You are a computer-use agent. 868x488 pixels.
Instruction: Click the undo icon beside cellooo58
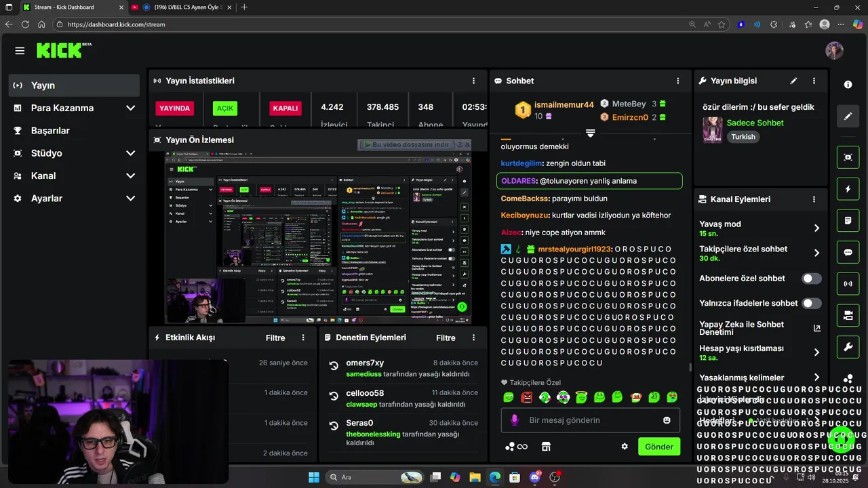[334, 396]
